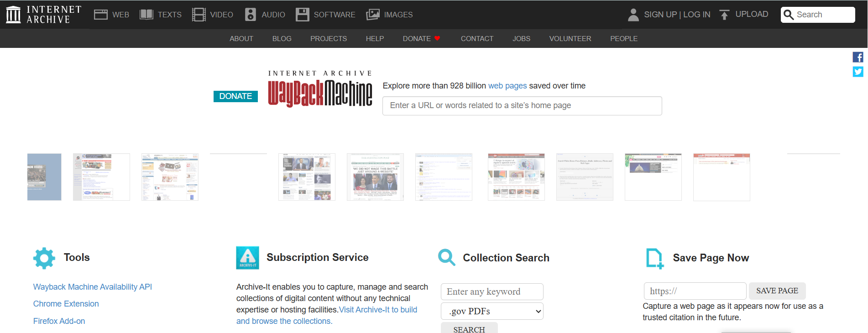This screenshot has width=868, height=333.
Task: Share on Twitter icon
Action: pos(858,72)
